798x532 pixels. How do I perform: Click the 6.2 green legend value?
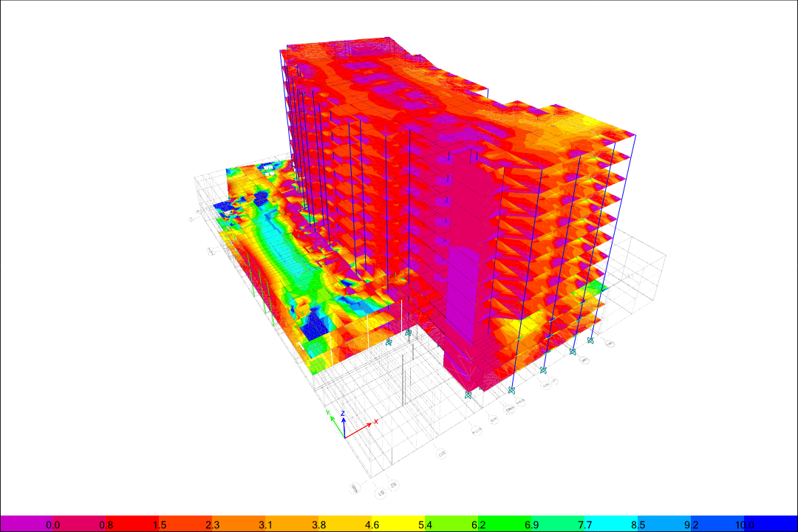478,525
